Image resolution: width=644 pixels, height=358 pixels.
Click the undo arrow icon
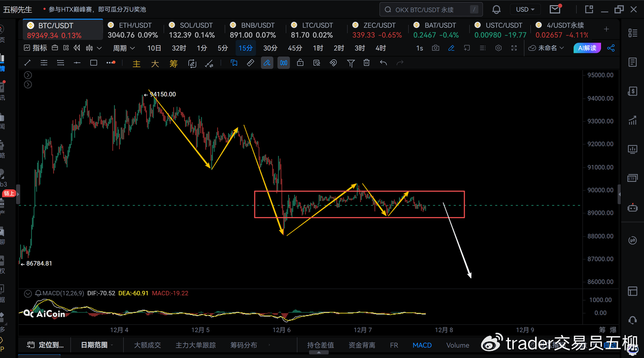[x=383, y=63]
